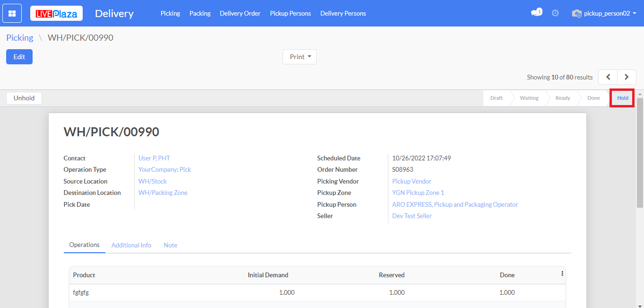Open the Packing menu
644x308 pixels.
pos(200,13)
